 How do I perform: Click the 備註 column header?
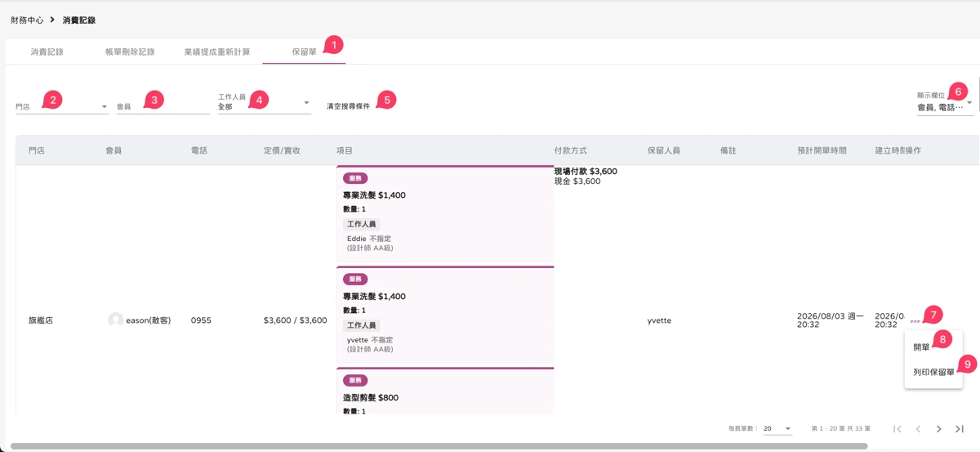click(728, 150)
